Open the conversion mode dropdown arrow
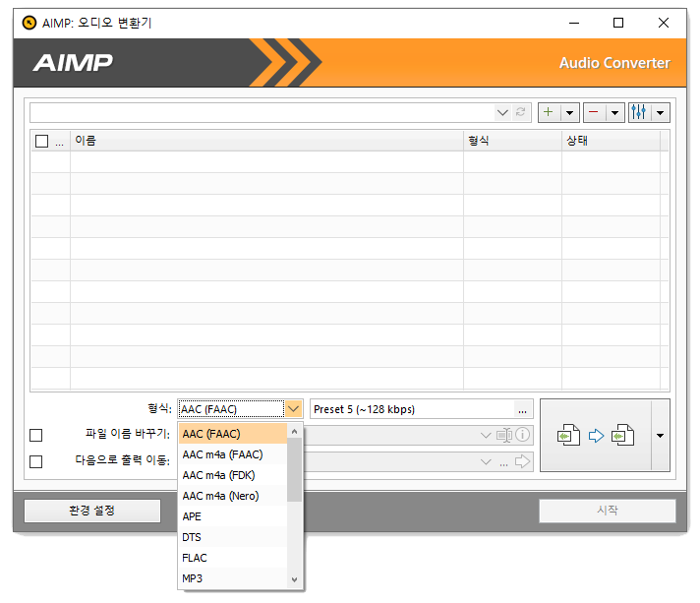700x603 pixels. click(x=661, y=435)
